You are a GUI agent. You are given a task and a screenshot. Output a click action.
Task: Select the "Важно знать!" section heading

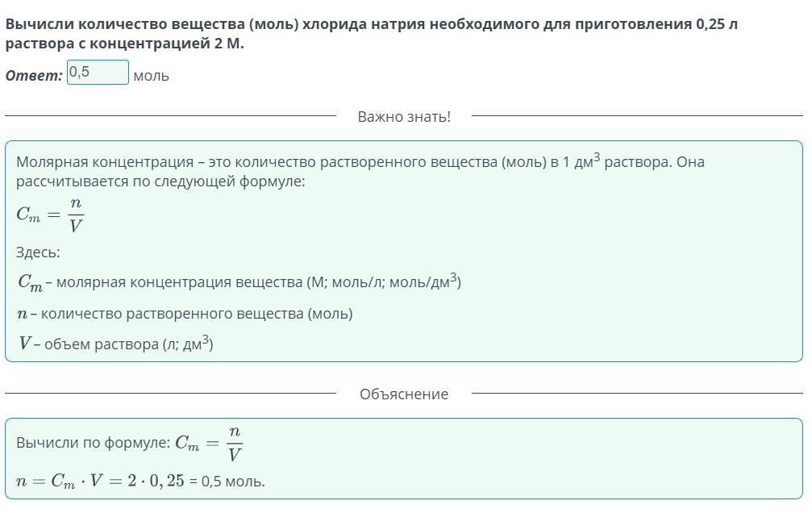[x=404, y=117]
